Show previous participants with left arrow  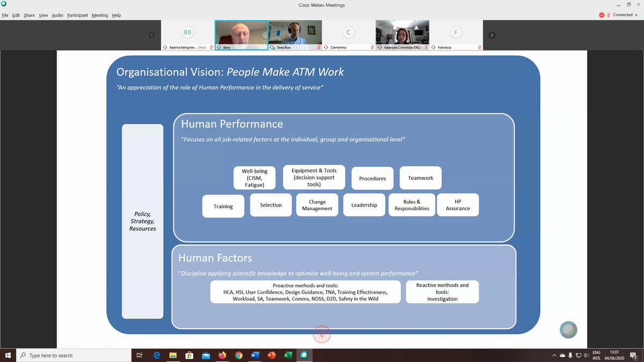click(152, 35)
